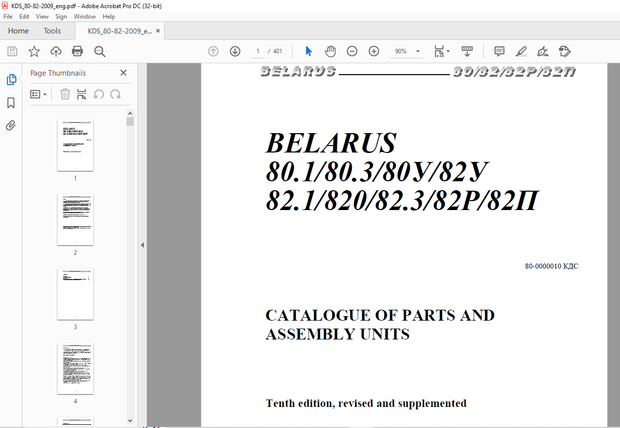620x428 pixels.
Task: Click the thumbnails scrollbar down arrow
Action: 130,421
